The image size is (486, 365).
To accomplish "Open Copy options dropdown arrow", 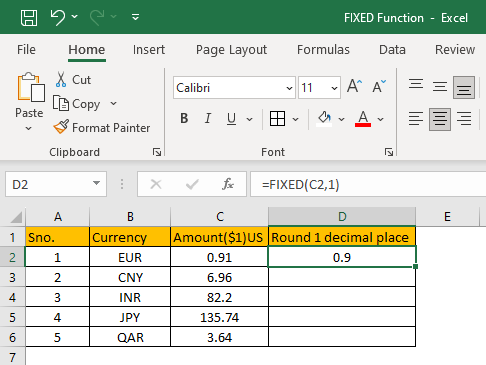I will (113, 103).
